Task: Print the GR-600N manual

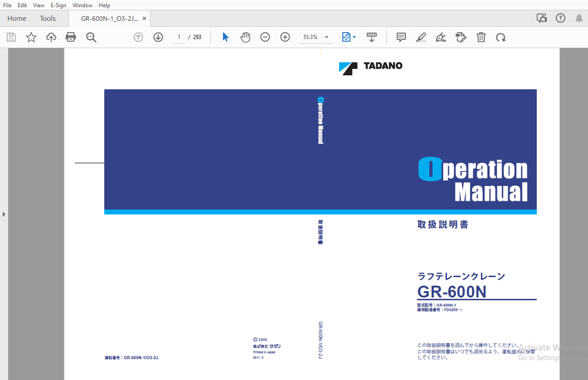Action: [x=71, y=37]
